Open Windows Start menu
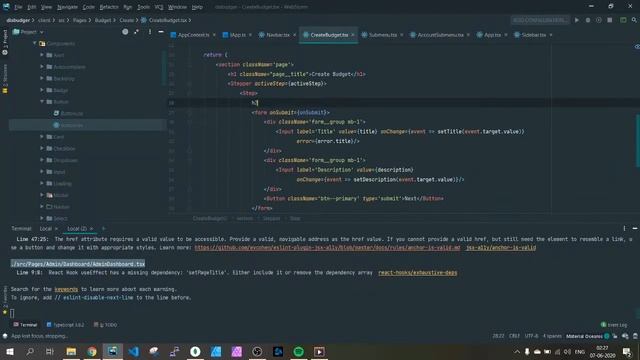The width and height of the screenshot is (640, 360). tap(9, 351)
